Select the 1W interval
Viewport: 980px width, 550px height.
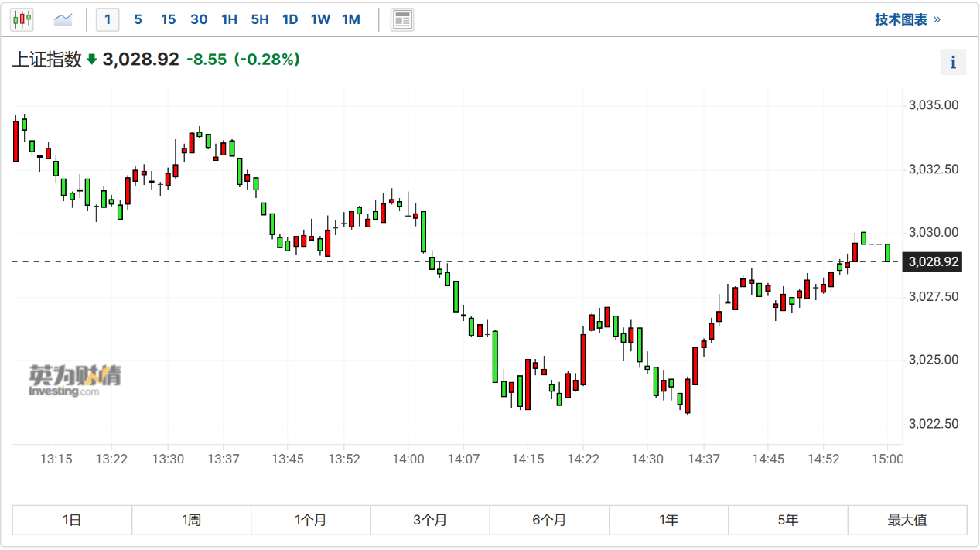tap(320, 19)
